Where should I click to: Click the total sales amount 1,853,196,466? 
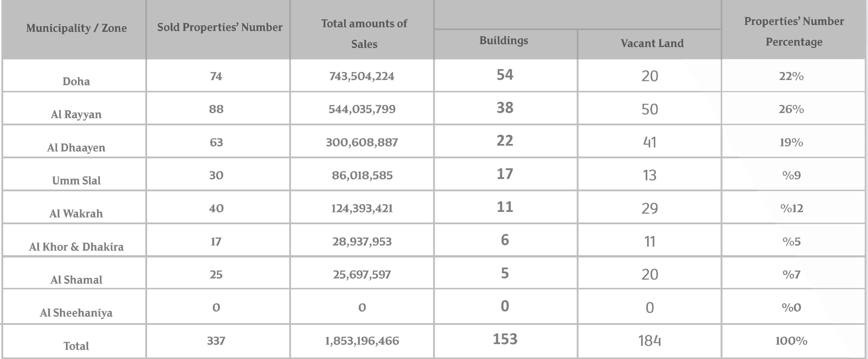coord(362,341)
